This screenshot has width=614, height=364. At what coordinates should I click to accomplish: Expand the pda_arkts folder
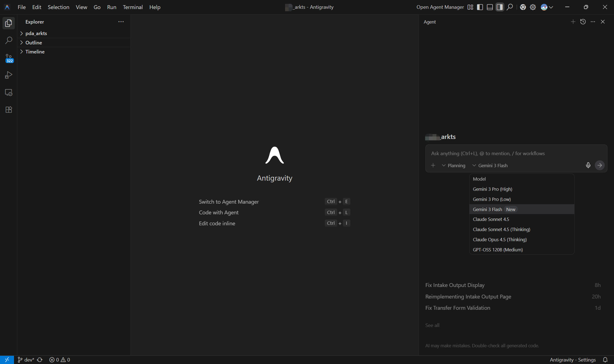point(36,33)
